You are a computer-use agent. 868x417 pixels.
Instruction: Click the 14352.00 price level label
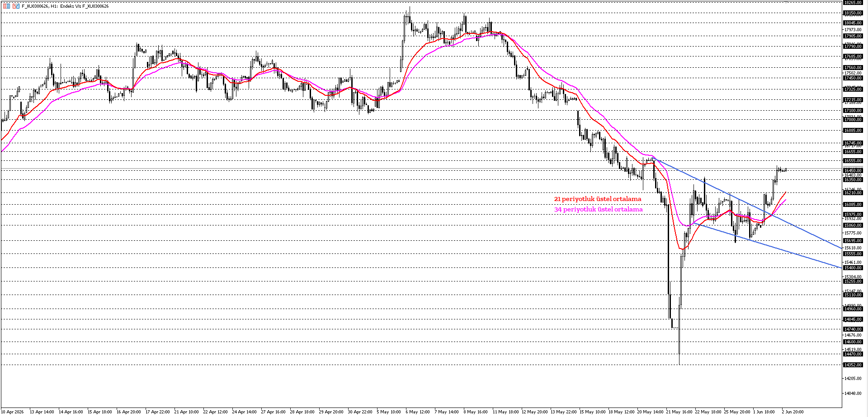click(853, 365)
